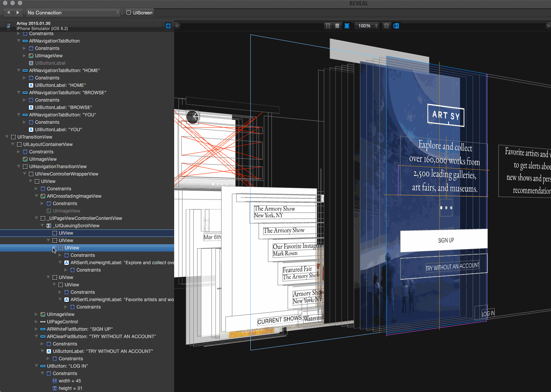
Task: Collapse ARNavigationTabButton "HOME" node
Action: click(x=19, y=71)
